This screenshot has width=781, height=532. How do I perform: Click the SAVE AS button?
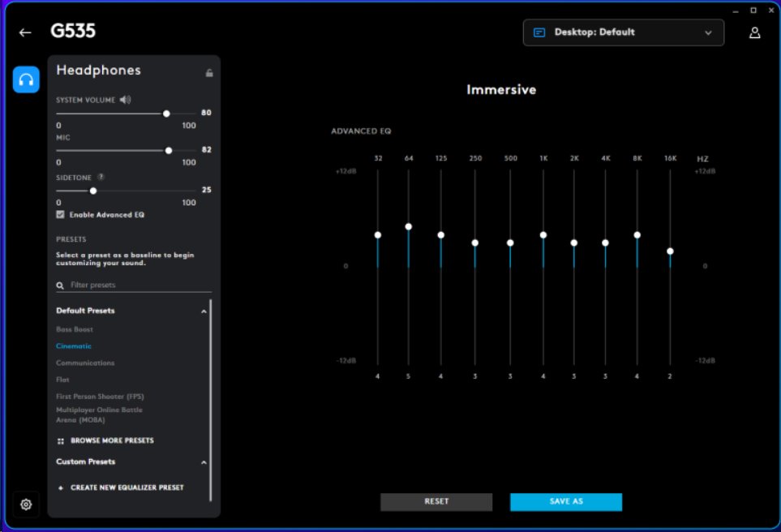coord(566,501)
